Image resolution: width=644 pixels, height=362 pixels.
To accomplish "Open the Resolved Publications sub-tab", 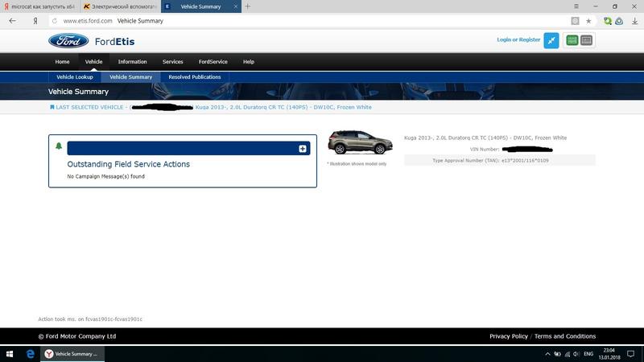I will [194, 76].
